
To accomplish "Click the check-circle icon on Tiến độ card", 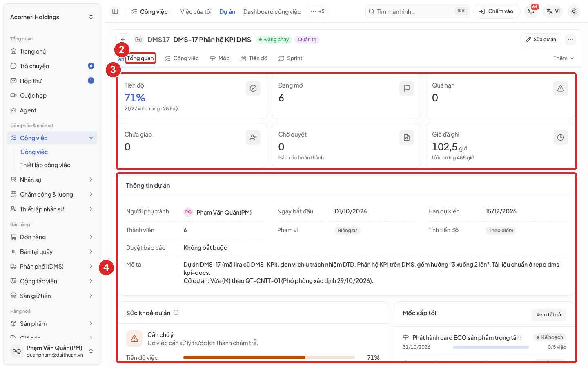I will [x=253, y=88].
